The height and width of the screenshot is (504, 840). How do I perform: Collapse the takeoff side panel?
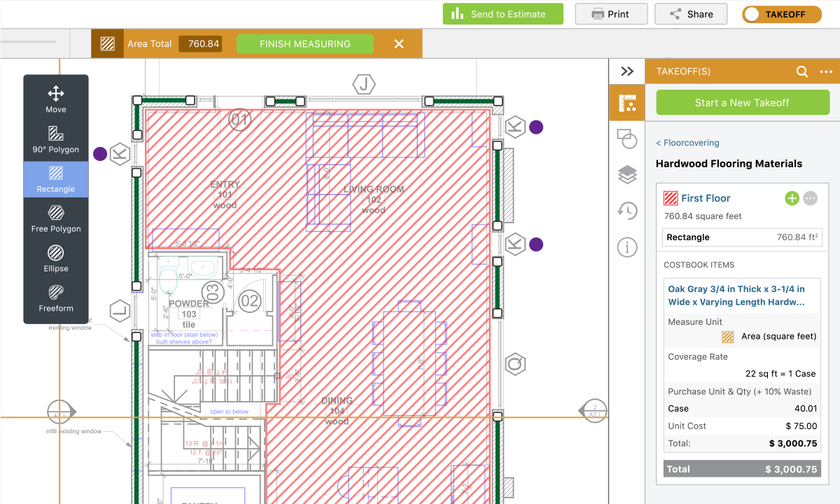pos(627,71)
